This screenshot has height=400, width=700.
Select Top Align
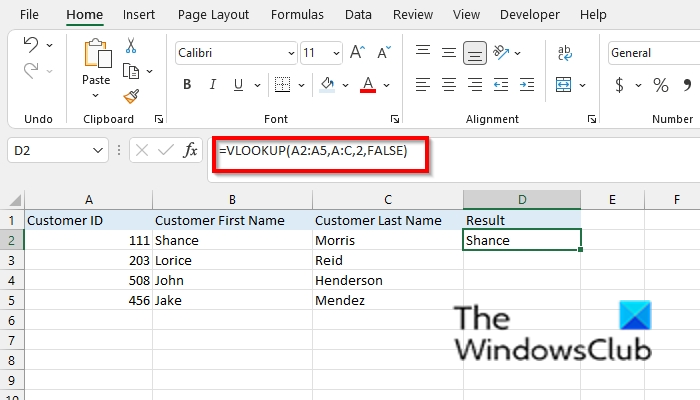click(423, 51)
